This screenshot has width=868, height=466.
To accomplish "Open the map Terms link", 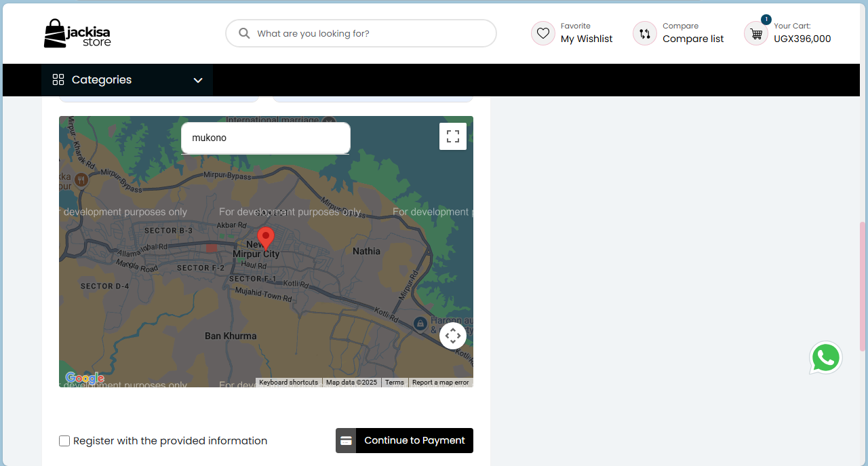I will 394,382.
